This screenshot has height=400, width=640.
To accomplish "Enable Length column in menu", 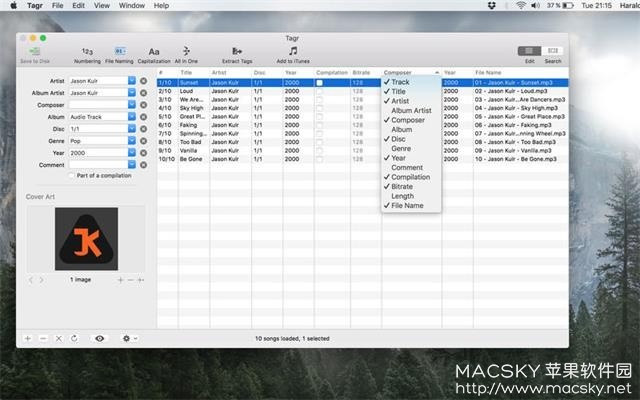I will coord(411,196).
